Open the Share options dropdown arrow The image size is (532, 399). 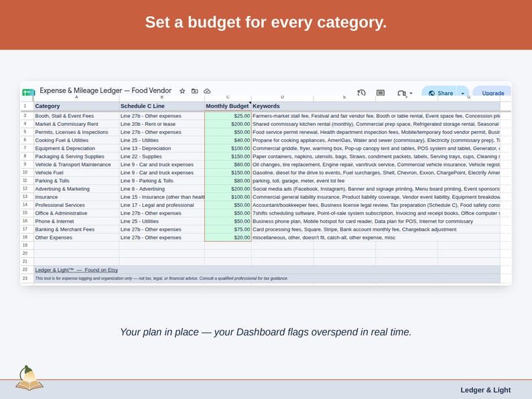coord(463,93)
